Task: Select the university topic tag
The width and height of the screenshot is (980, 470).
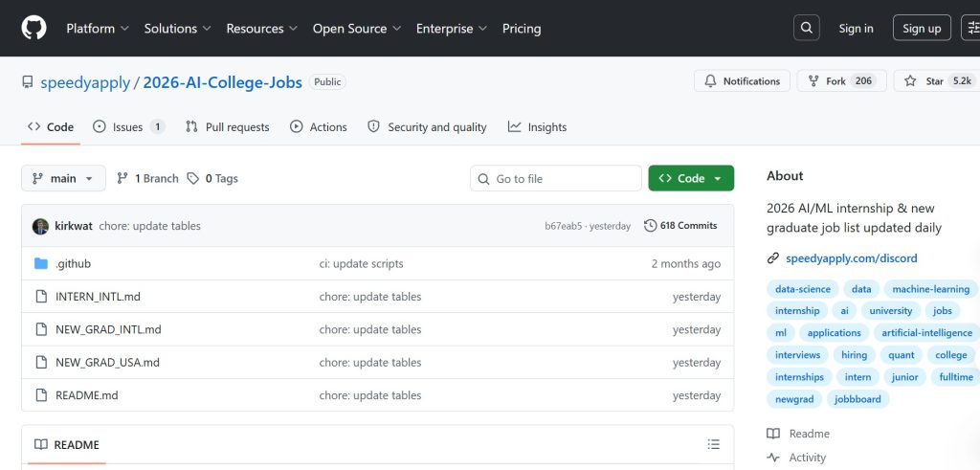Action: 891,311
